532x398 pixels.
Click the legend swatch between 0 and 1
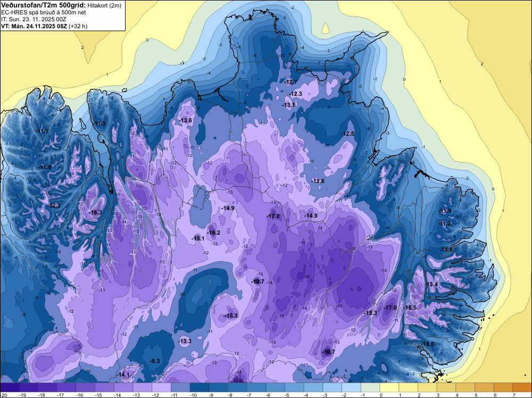pos(389,387)
